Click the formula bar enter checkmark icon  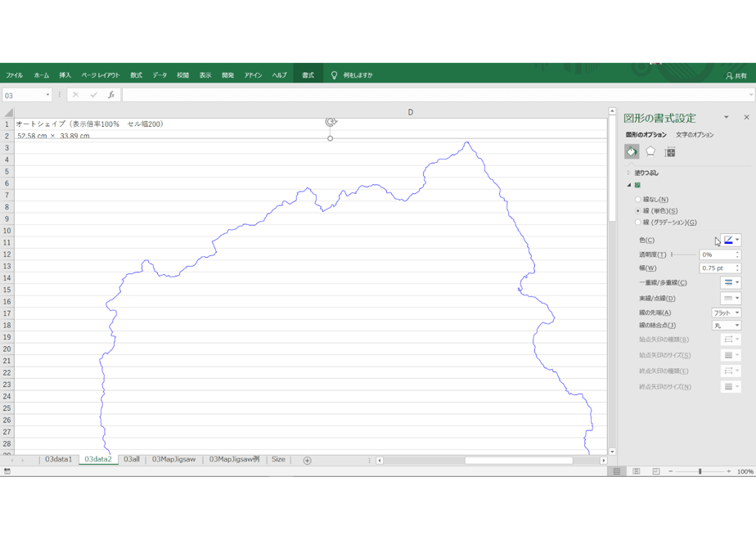(x=93, y=95)
